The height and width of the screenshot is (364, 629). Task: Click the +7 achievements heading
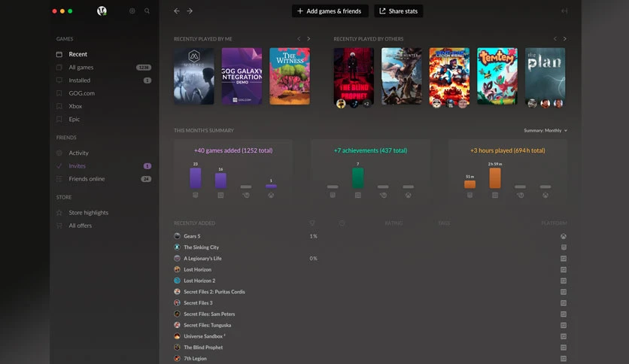370,150
